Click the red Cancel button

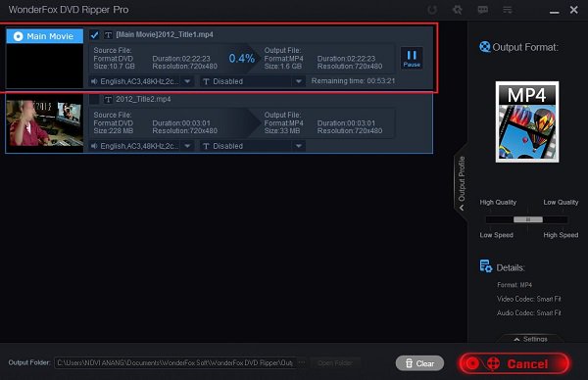pos(514,363)
